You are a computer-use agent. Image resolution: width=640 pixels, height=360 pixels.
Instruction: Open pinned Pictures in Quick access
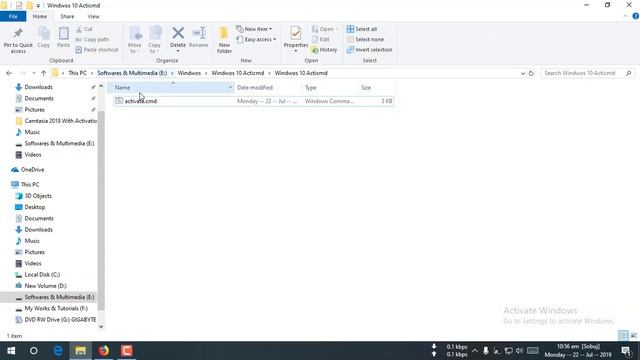click(x=34, y=109)
